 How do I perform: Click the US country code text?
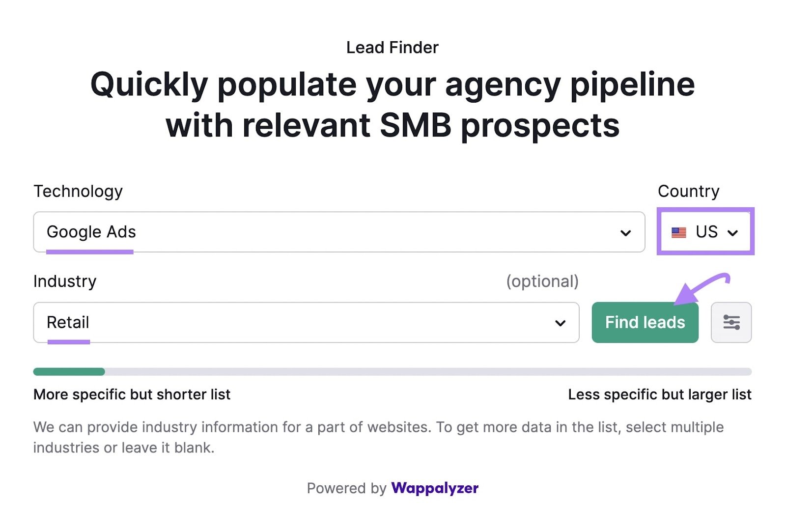click(706, 232)
